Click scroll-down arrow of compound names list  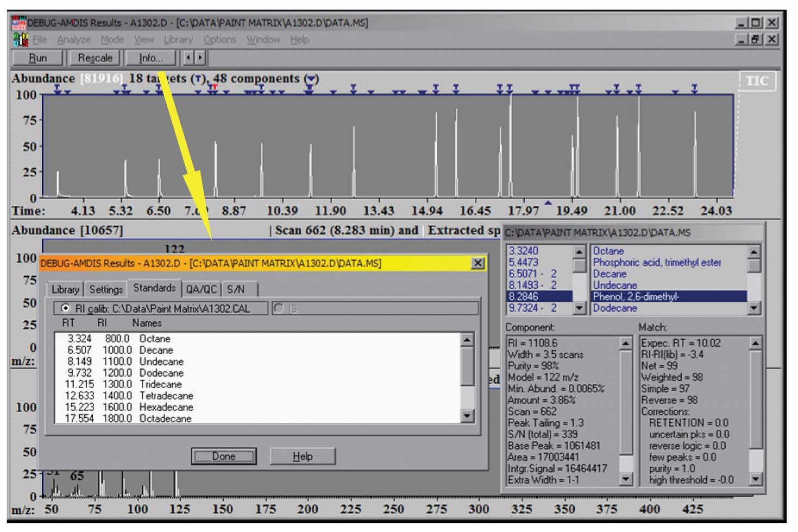(x=753, y=308)
